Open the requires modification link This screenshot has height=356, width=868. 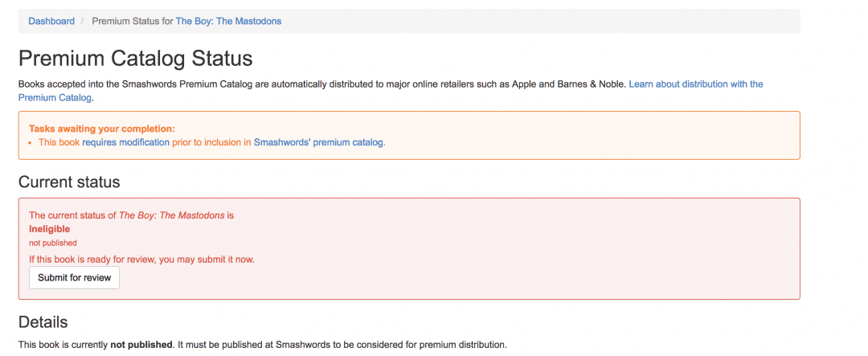[125, 142]
